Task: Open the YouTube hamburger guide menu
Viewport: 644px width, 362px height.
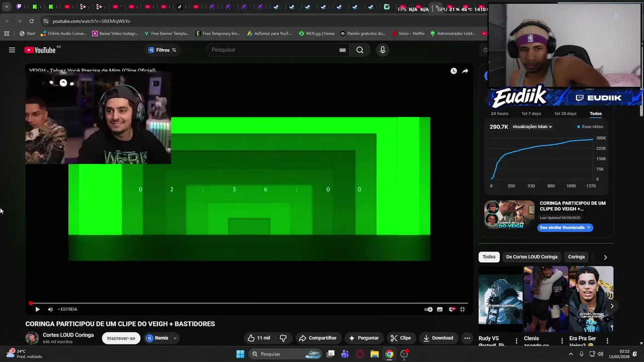Action: [x=12, y=50]
